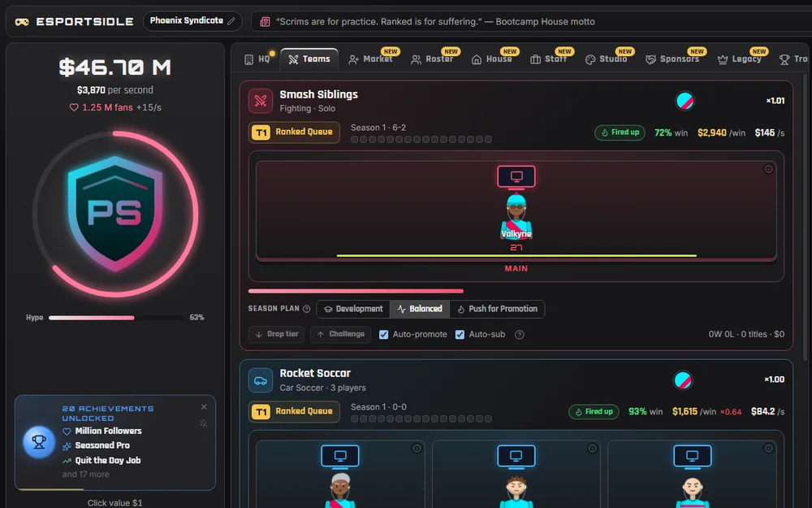Toggle the Auto-promote checkbox
Image resolution: width=812 pixels, height=508 pixels.
tap(384, 335)
